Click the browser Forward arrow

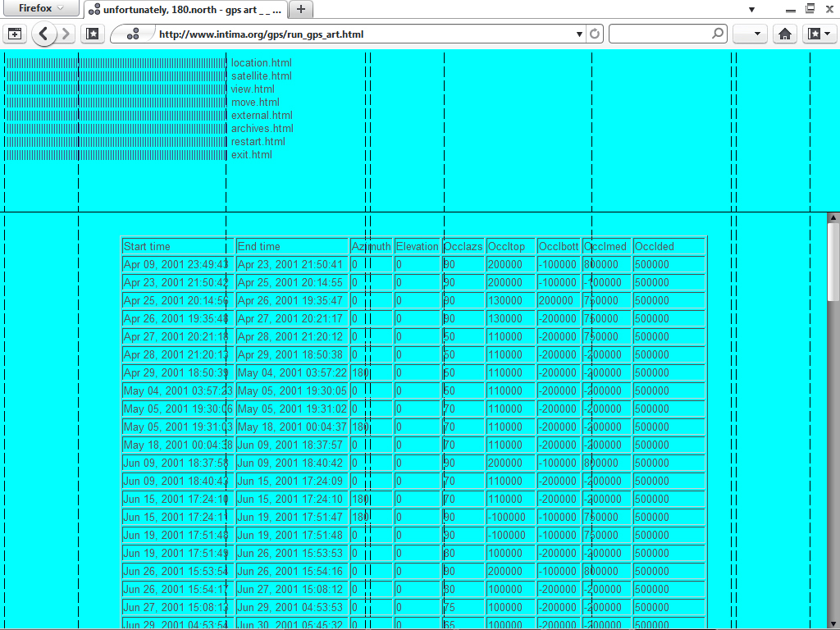pos(66,34)
